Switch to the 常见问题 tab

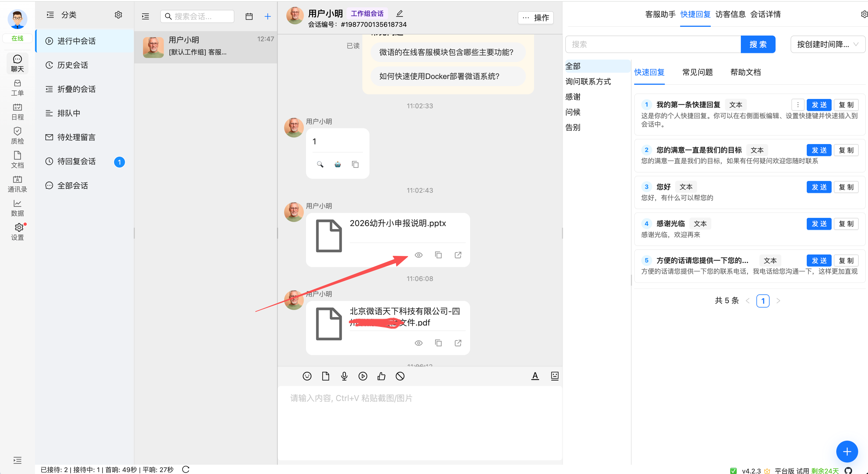click(698, 72)
